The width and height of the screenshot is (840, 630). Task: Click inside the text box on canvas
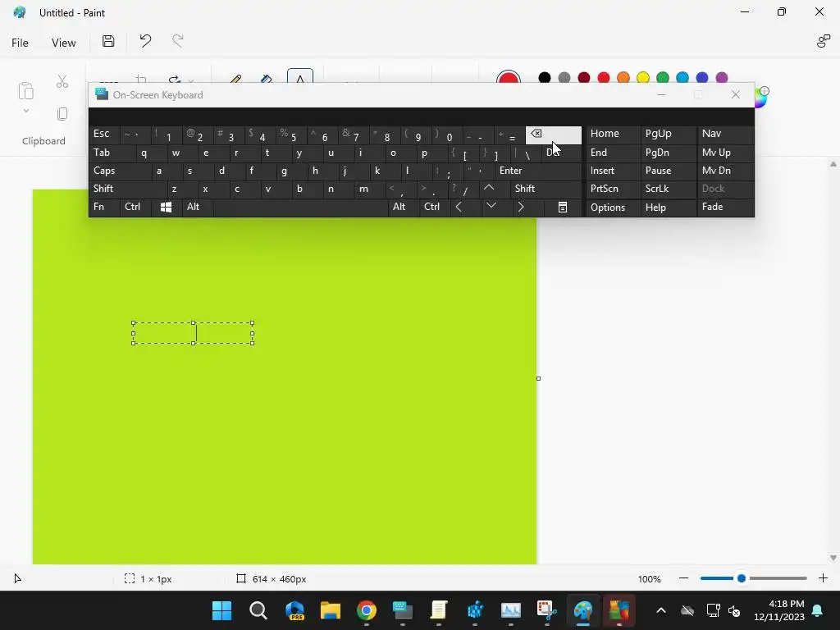[193, 333]
